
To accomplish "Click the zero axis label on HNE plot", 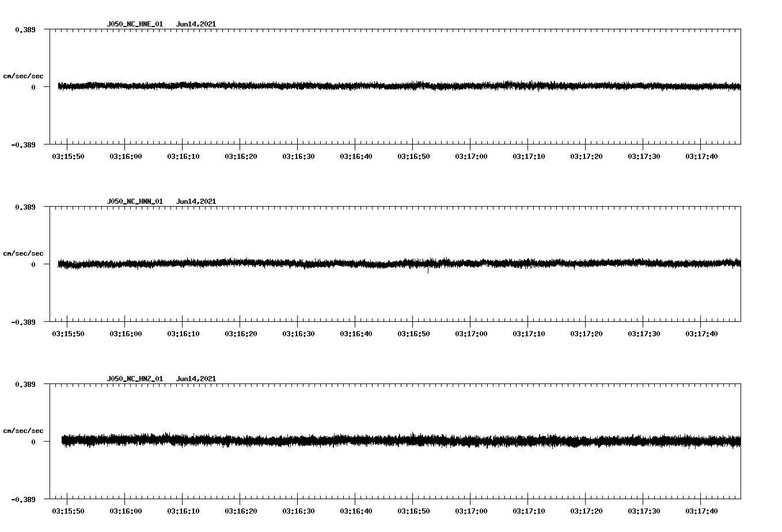I will 33,87.
